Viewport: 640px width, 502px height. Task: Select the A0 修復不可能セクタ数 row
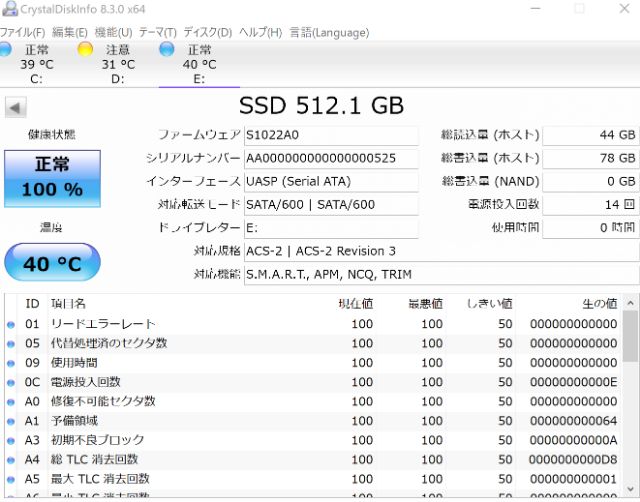(x=313, y=402)
